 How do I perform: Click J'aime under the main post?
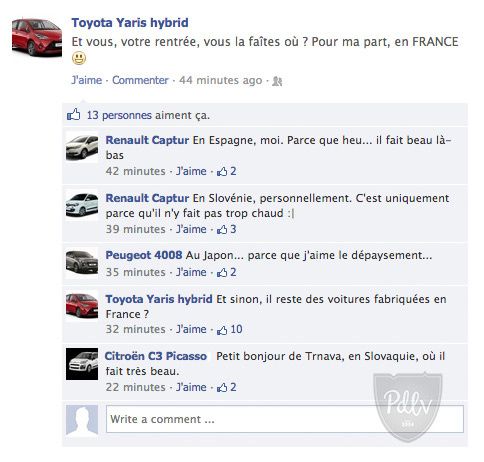(87, 80)
